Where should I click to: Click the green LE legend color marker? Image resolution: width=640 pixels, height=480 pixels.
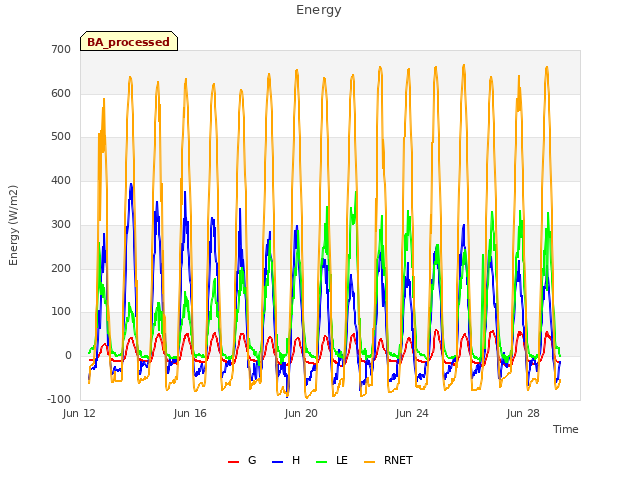tap(322, 462)
